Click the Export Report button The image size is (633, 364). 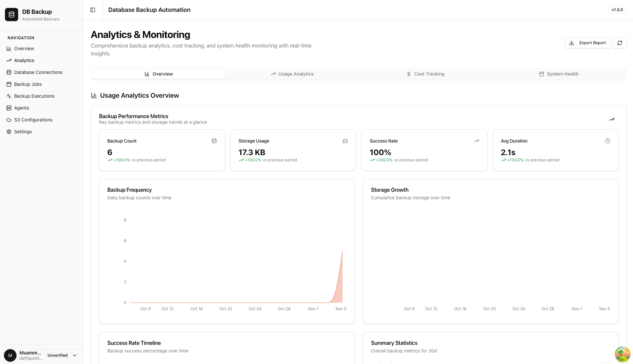pos(587,43)
